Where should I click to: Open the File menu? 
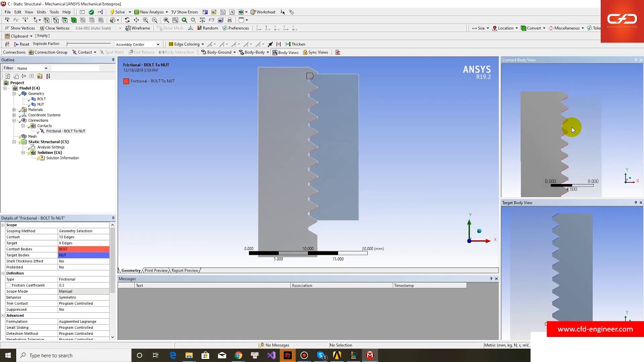(8, 12)
